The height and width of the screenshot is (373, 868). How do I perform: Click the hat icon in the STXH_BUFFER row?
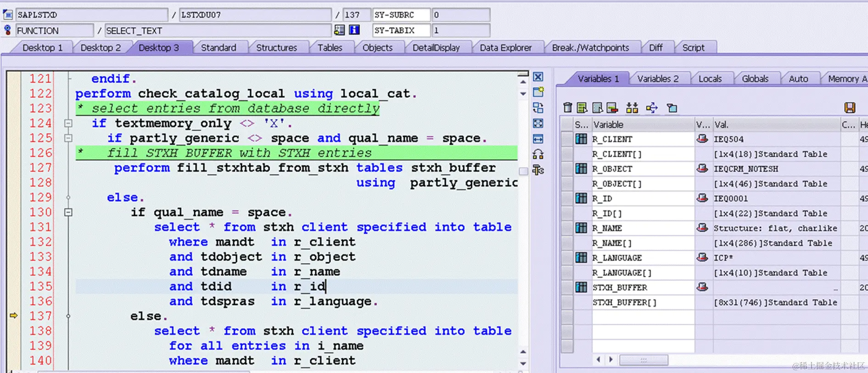tap(702, 287)
